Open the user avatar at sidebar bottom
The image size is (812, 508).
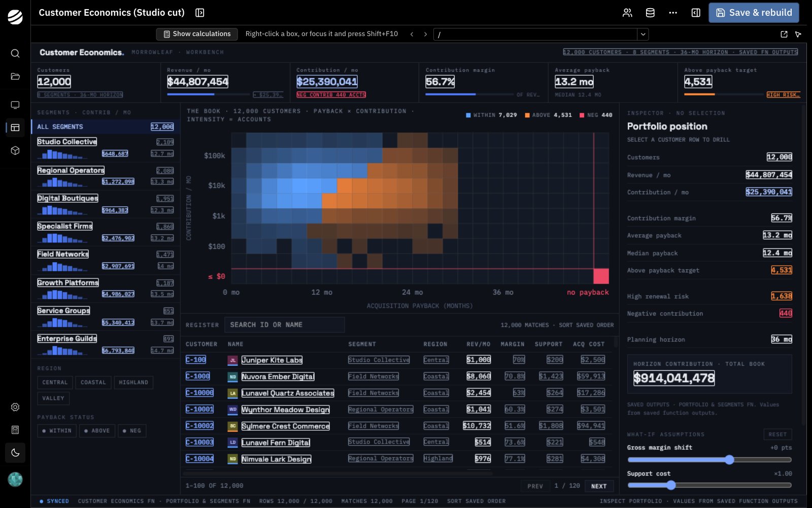click(x=15, y=479)
